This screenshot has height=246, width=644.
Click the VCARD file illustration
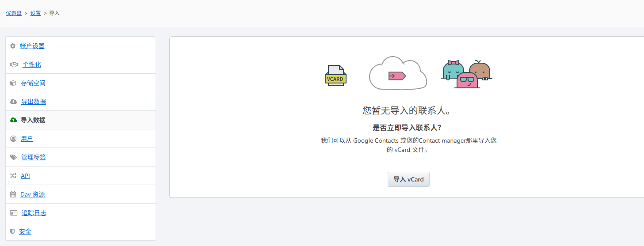point(336,76)
